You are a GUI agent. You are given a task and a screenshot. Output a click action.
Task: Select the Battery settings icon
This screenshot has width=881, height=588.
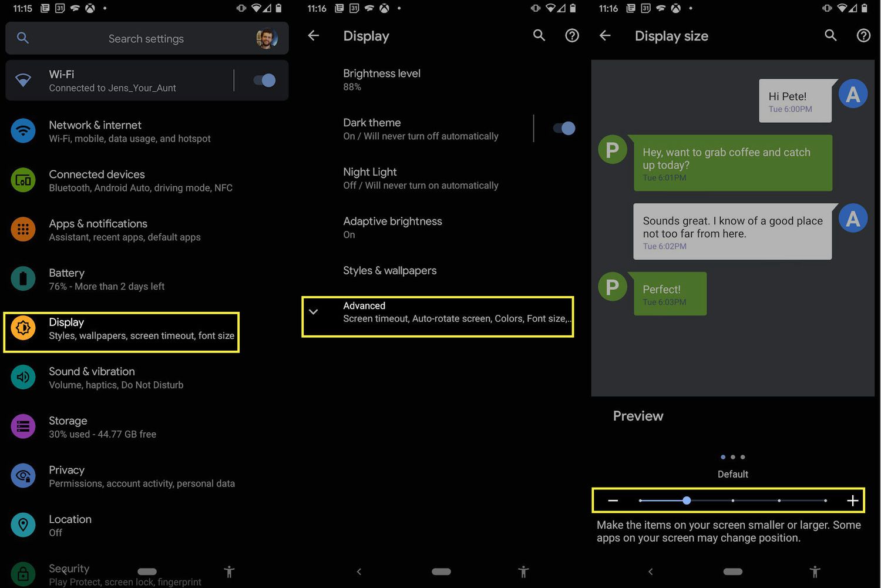click(x=23, y=278)
